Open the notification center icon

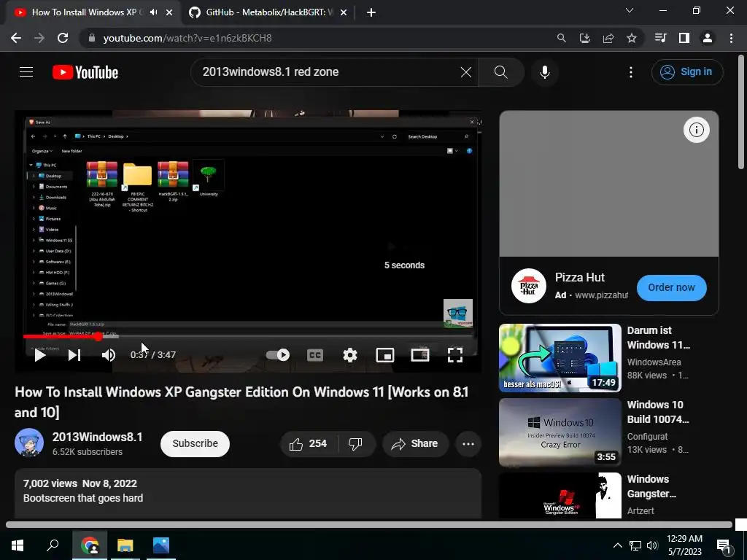pyautogui.click(x=723, y=545)
